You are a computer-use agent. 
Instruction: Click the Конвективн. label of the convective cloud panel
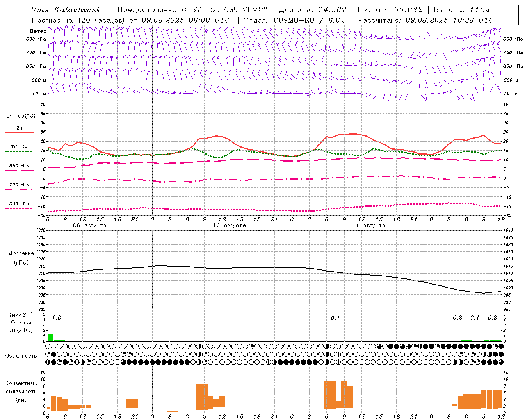pyautogui.click(x=21, y=383)
